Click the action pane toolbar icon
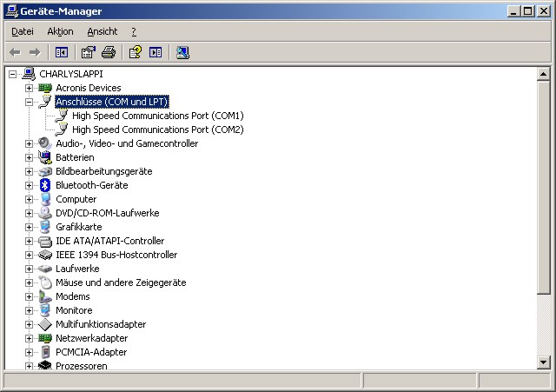 click(156, 52)
